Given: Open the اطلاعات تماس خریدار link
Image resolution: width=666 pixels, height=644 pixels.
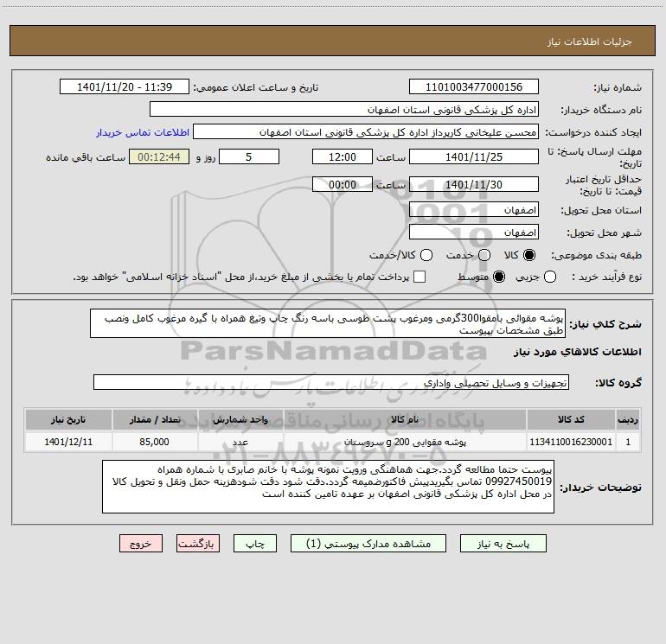Looking at the screenshot, I should point(143,132).
